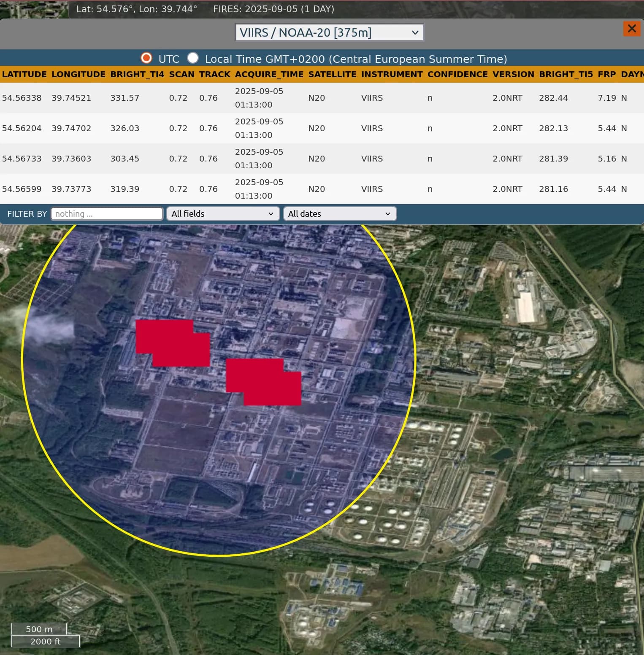This screenshot has width=644, height=655.
Task: Click longitude value 39.74521
Action: click(x=71, y=98)
